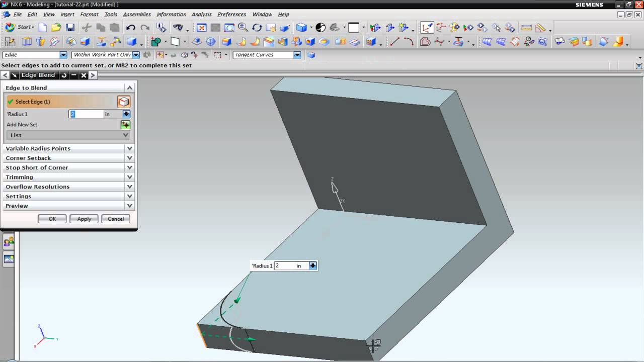Click the OK button
This screenshot has width=644, height=362.
[52, 219]
